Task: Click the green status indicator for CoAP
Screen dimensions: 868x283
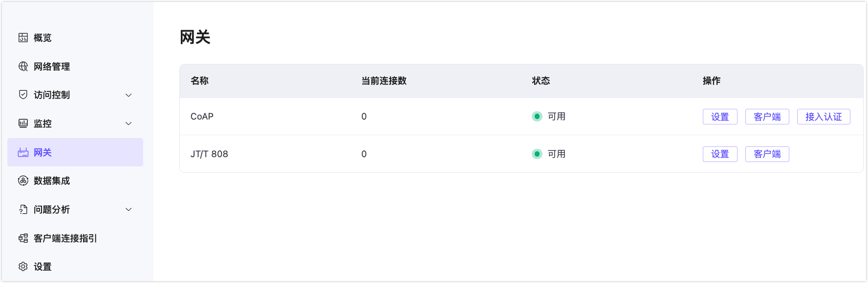Action: coord(537,117)
